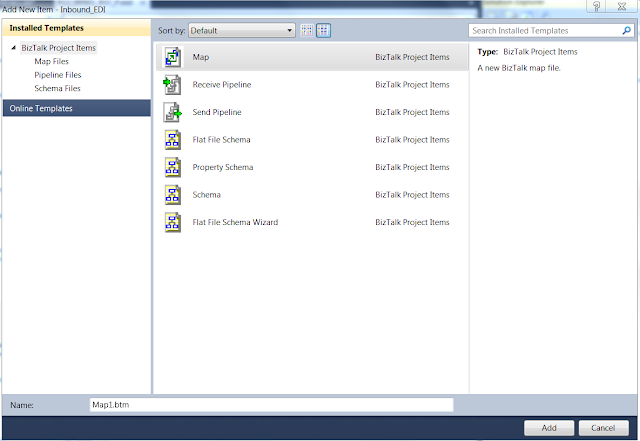Click the search magnifier icon

tap(627, 30)
